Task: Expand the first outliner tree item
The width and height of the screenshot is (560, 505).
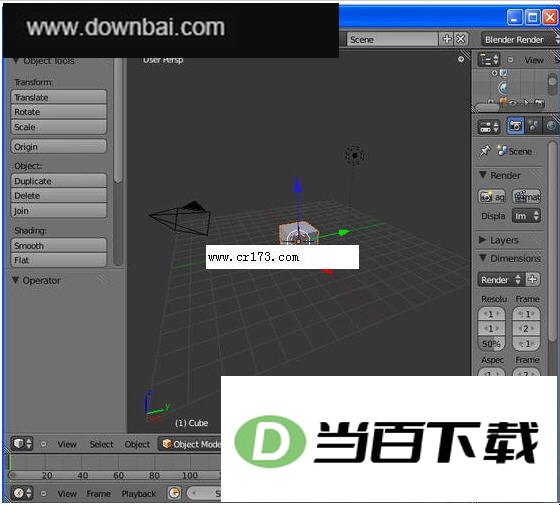Action: click(x=494, y=73)
